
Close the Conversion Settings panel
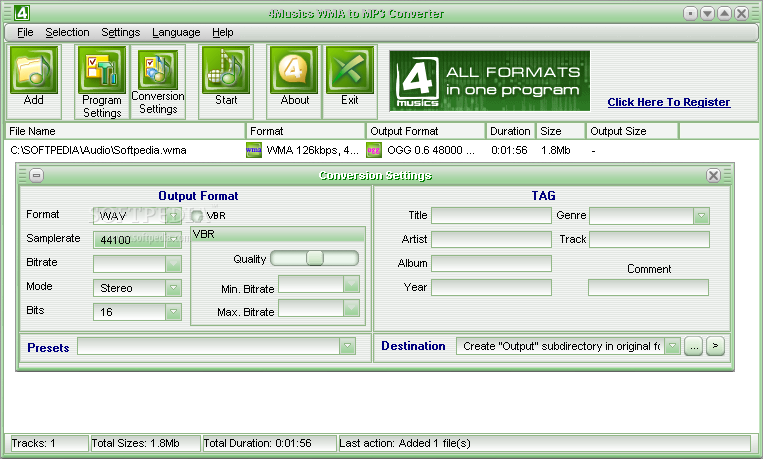click(x=713, y=175)
